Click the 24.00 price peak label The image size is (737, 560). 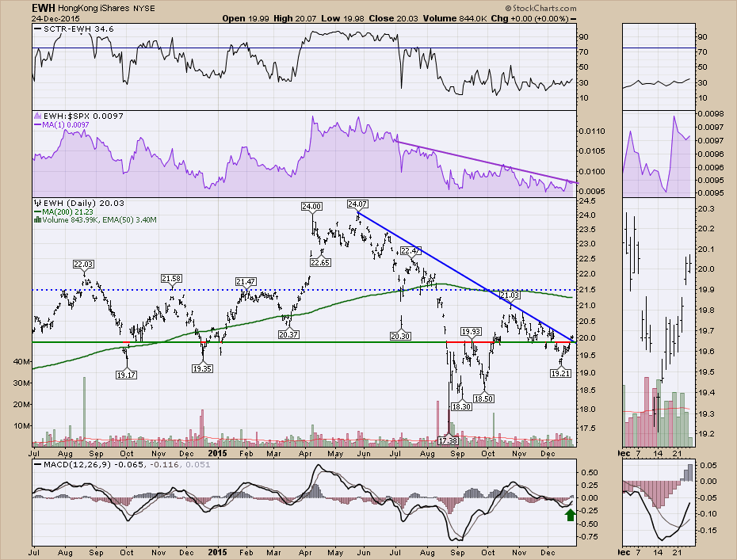pos(311,206)
